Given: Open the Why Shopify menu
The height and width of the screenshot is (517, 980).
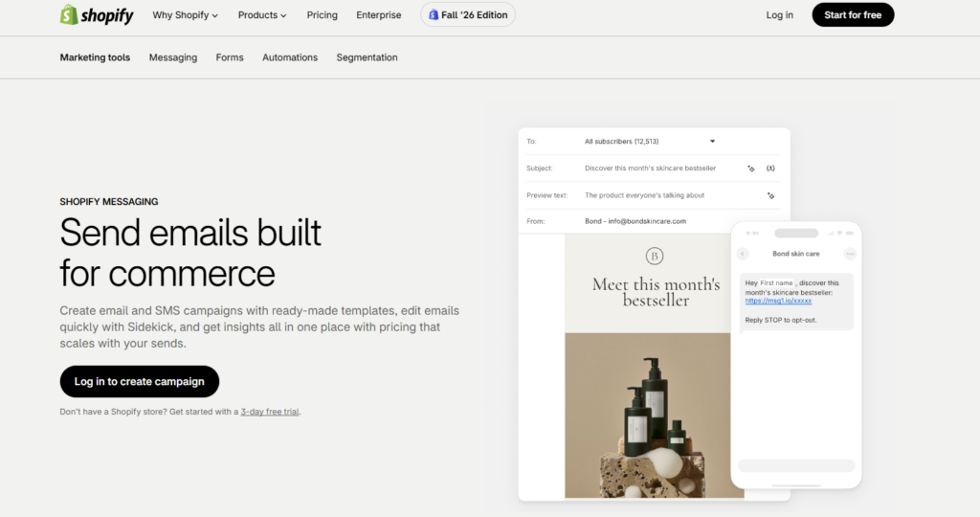Looking at the screenshot, I should tap(185, 15).
